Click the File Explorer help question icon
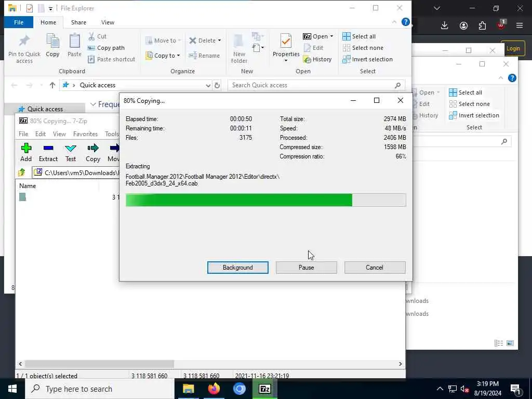 (405, 22)
